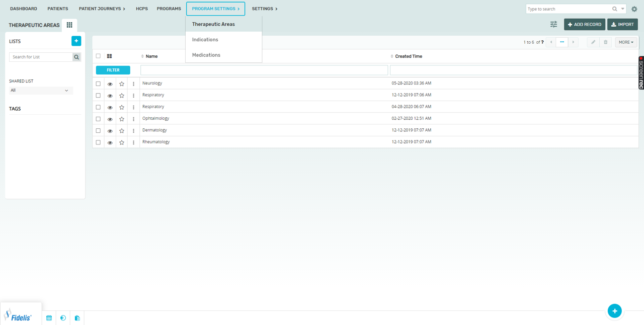
Task: Collapse the Program Settings menu
Action: [216, 9]
